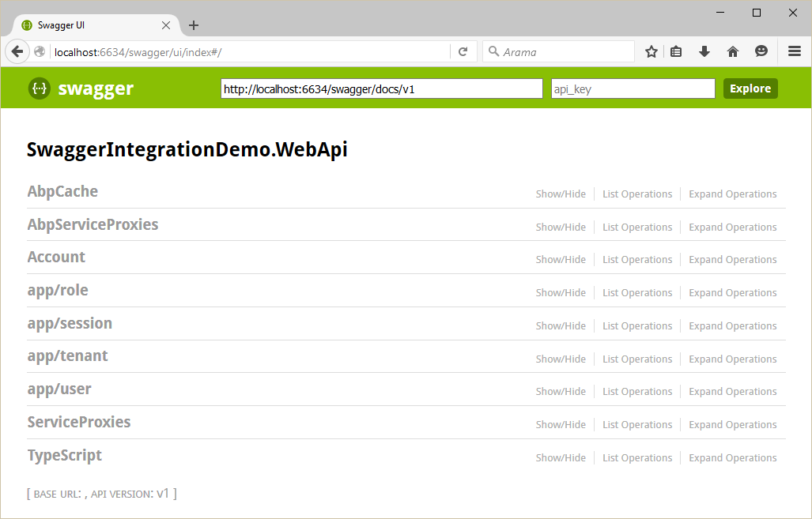The image size is (812, 519).
Task: Toggle Show/Hide for AbpCache
Action: coord(561,194)
